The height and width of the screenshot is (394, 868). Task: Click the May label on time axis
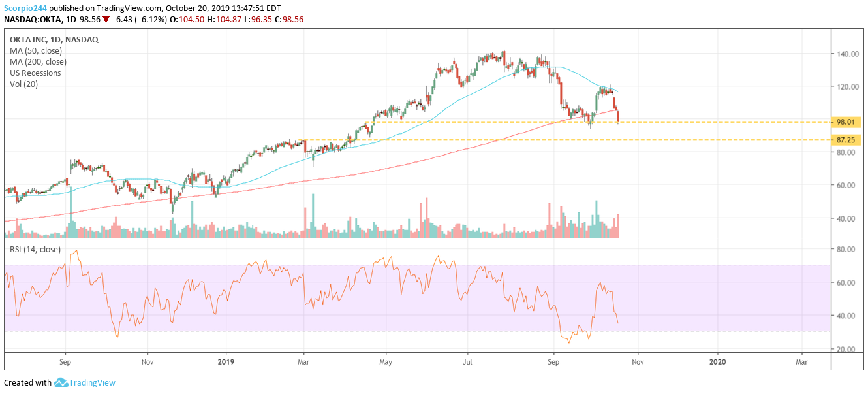click(386, 361)
